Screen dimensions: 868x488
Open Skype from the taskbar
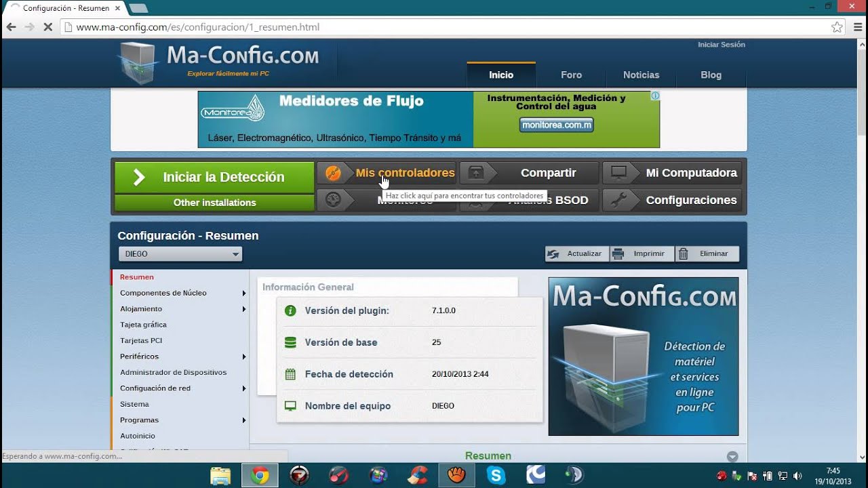coord(496,475)
